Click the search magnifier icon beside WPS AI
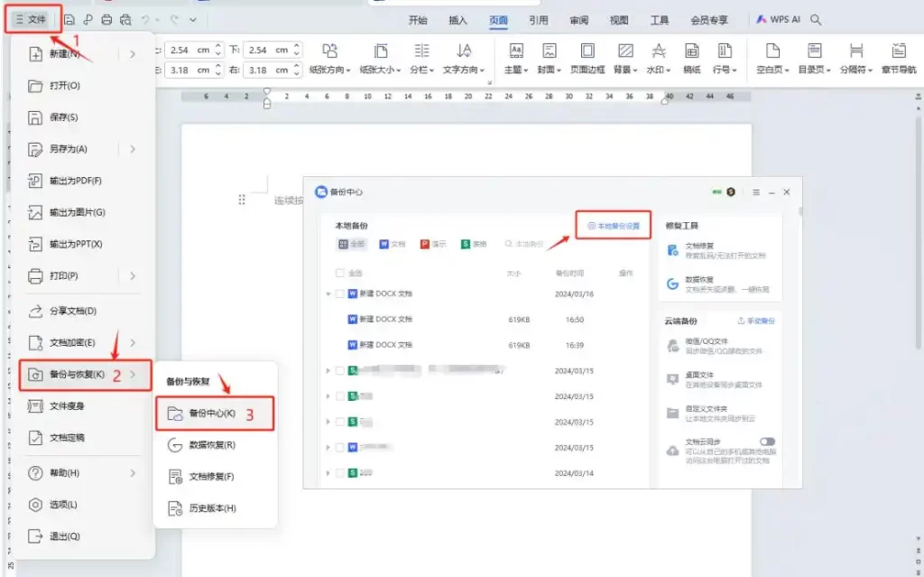924x577 pixels. coord(816,19)
